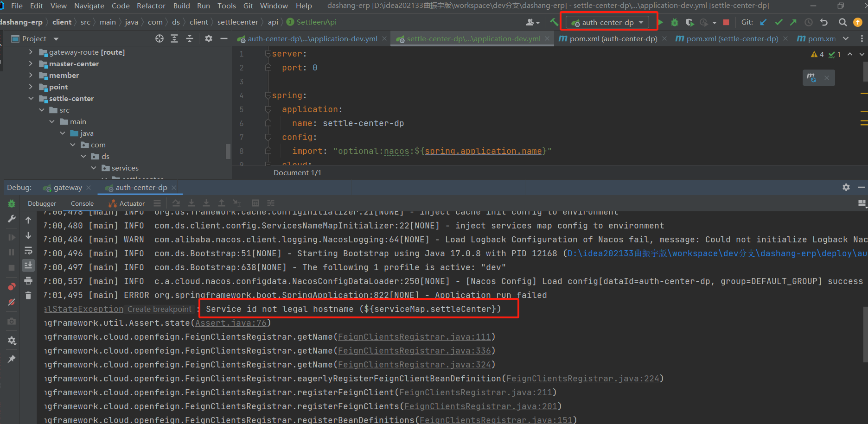Click Git commit checkmark icon

click(x=779, y=22)
